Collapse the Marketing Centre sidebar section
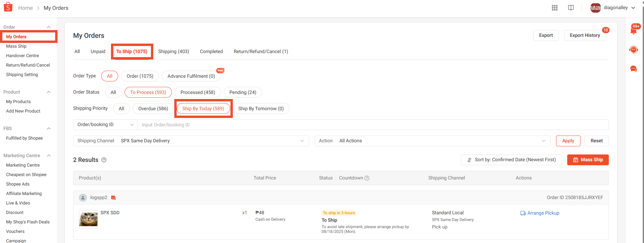Image resolution: width=644 pixels, height=243 pixels. coord(49,155)
